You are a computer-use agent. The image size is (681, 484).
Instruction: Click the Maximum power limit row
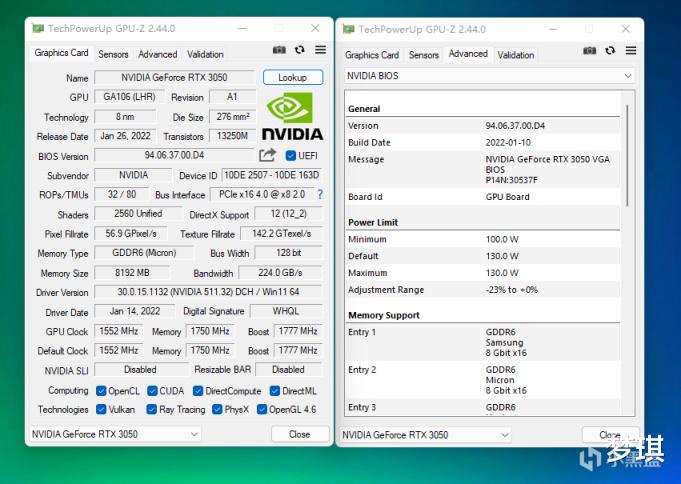pyautogui.click(x=484, y=273)
